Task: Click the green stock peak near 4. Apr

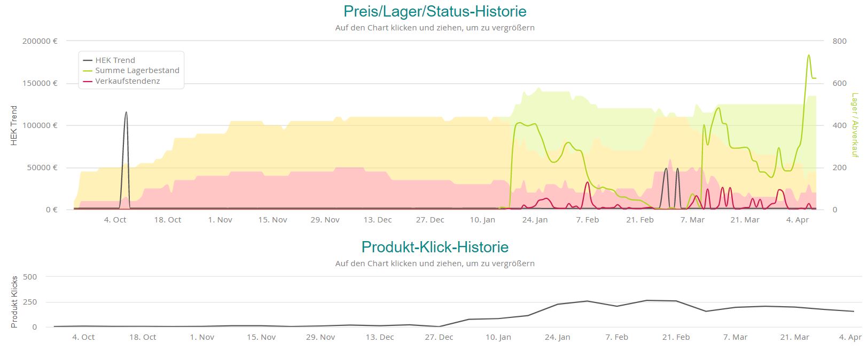Action: (809, 55)
